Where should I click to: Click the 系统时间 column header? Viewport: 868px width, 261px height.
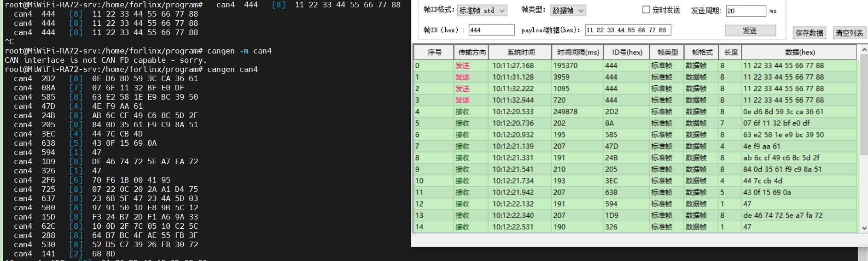click(520, 52)
